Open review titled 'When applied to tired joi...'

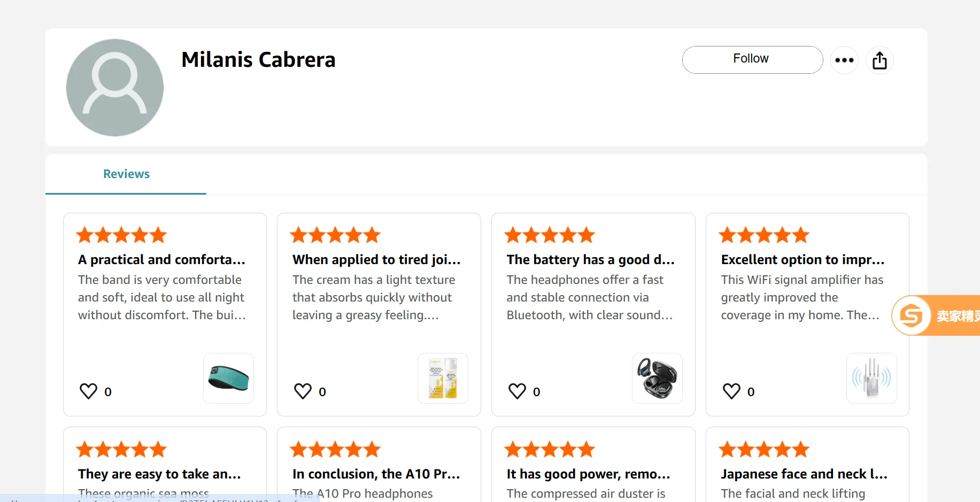coord(376,260)
